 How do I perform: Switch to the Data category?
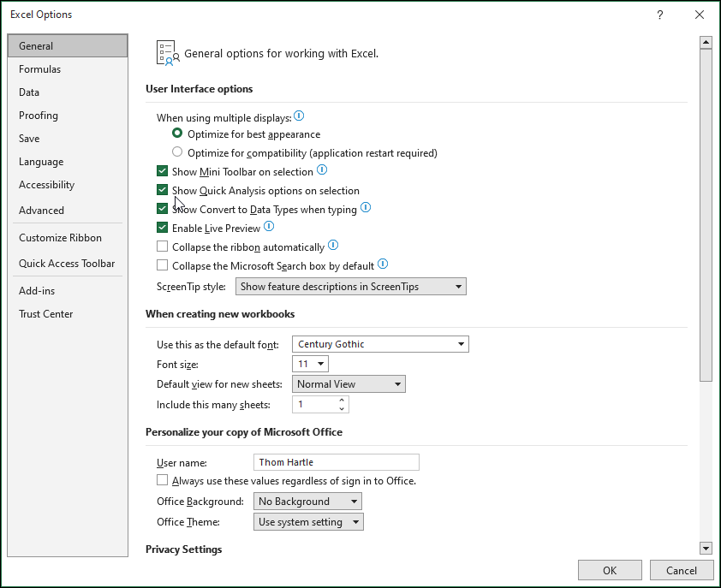[x=68, y=92]
